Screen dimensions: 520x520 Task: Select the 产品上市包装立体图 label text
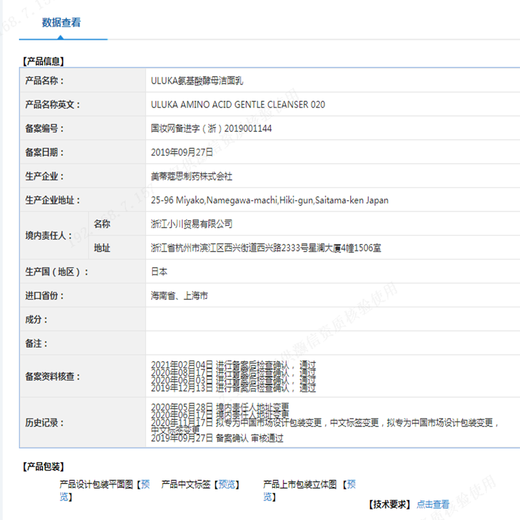point(300,484)
